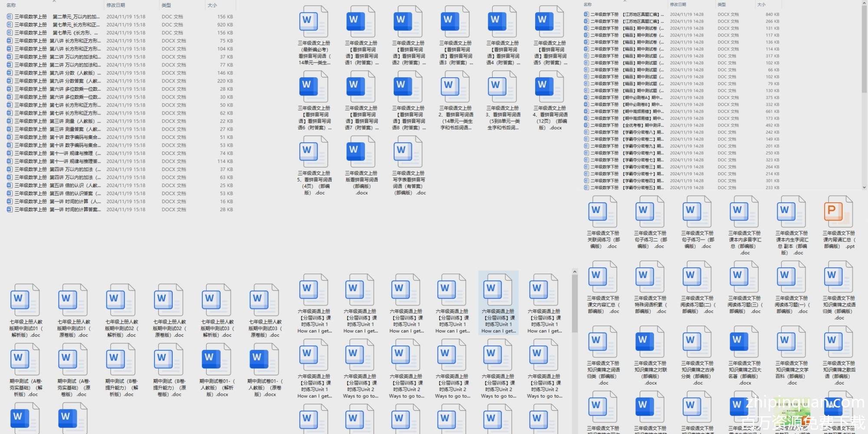Screen dimensions: 868x434
Task: Open 三年级语文上册 最新编必考 看拼音写词语 file
Action: pyautogui.click(x=314, y=22)
